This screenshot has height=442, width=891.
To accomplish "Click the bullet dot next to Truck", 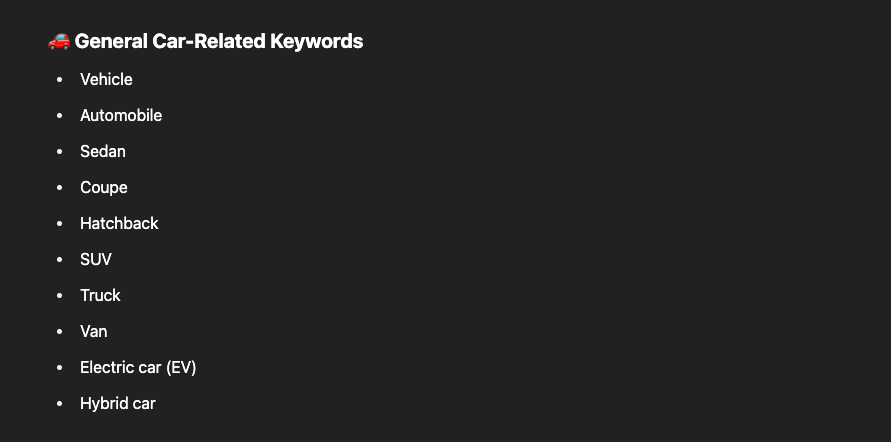I will point(60,295).
